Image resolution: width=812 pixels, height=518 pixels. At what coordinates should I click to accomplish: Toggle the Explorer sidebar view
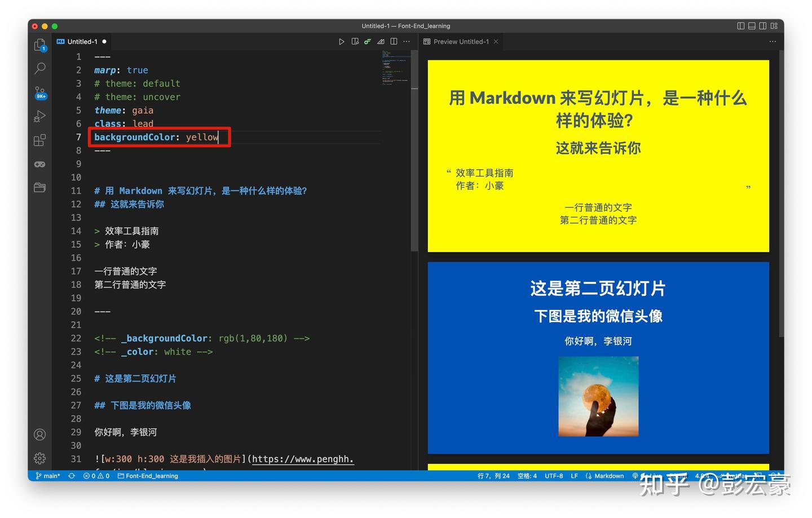pyautogui.click(x=39, y=45)
